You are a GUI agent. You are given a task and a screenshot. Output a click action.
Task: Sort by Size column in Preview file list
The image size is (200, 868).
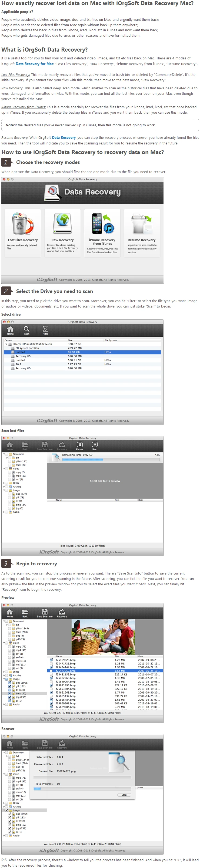point(125,656)
